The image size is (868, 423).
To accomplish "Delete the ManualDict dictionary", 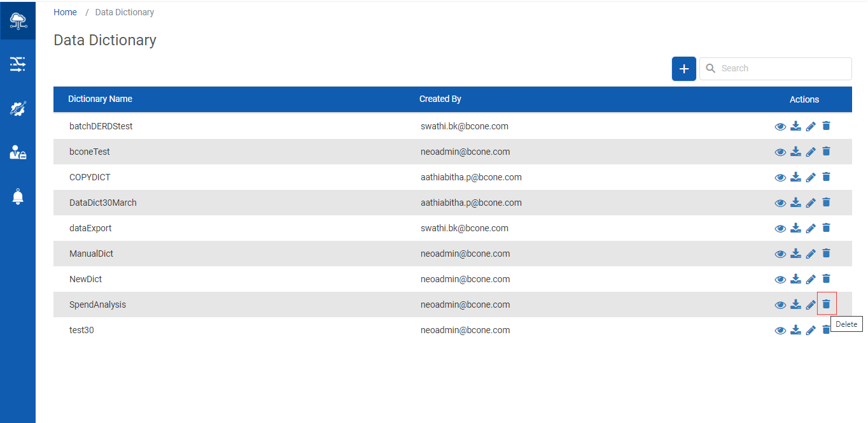I will [826, 254].
